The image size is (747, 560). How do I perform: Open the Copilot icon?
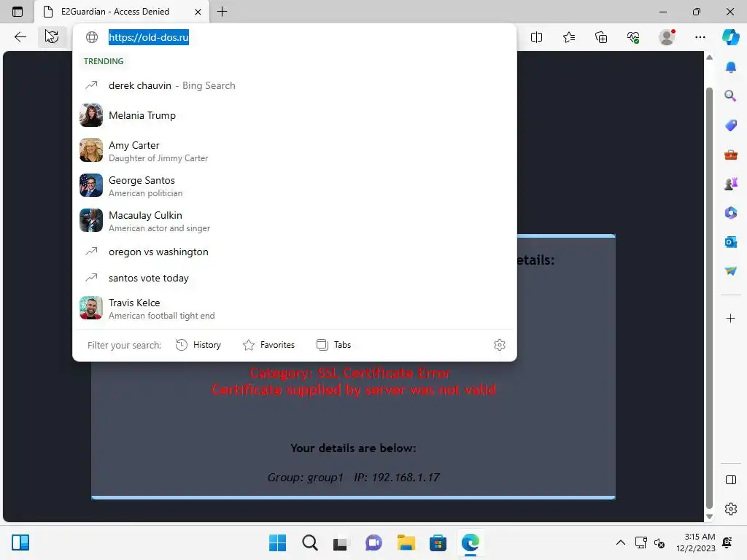click(x=731, y=37)
